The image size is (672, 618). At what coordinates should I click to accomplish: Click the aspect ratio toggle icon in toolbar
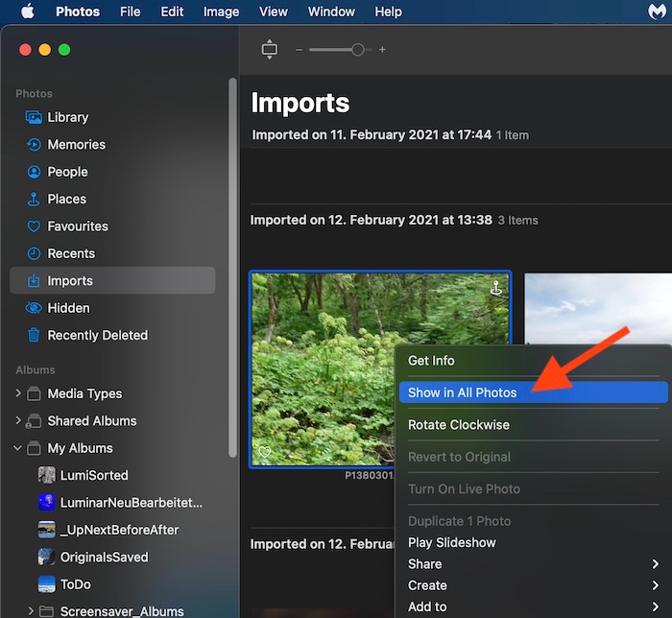[x=269, y=50]
